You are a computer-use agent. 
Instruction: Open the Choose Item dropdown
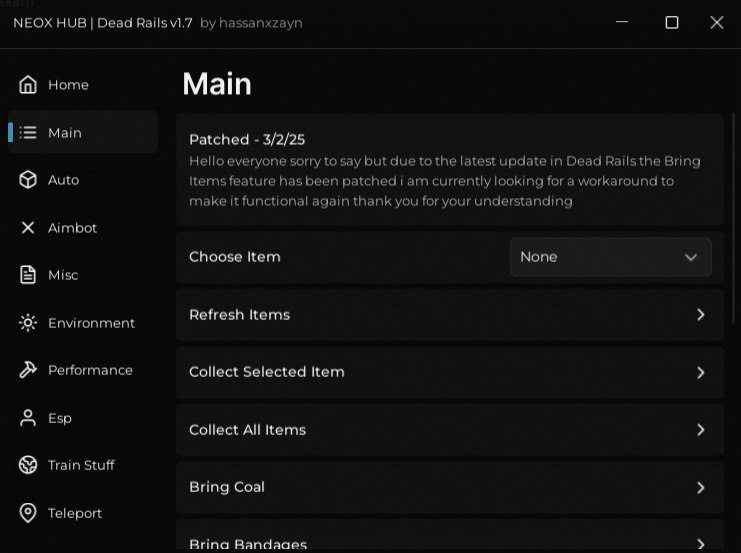[x=610, y=257]
